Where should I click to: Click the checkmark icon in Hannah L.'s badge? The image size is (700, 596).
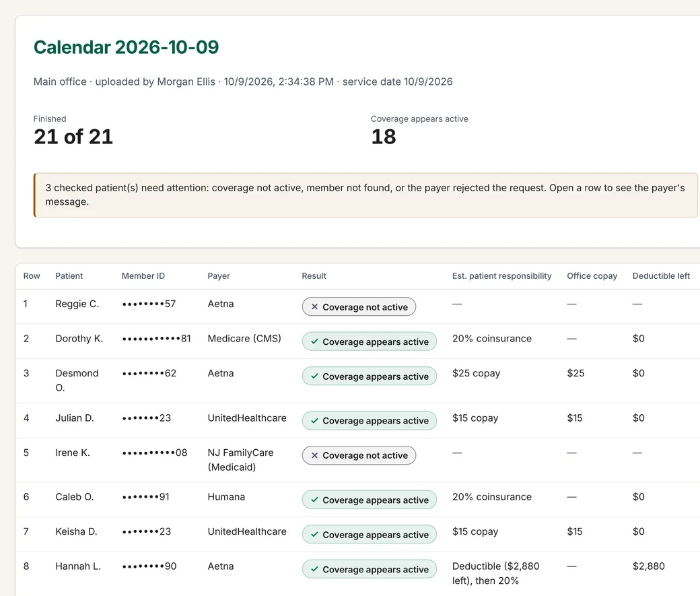point(315,569)
